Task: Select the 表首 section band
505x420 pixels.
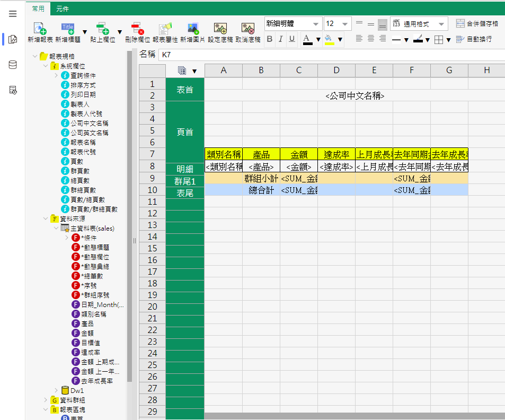Action: pos(185,90)
